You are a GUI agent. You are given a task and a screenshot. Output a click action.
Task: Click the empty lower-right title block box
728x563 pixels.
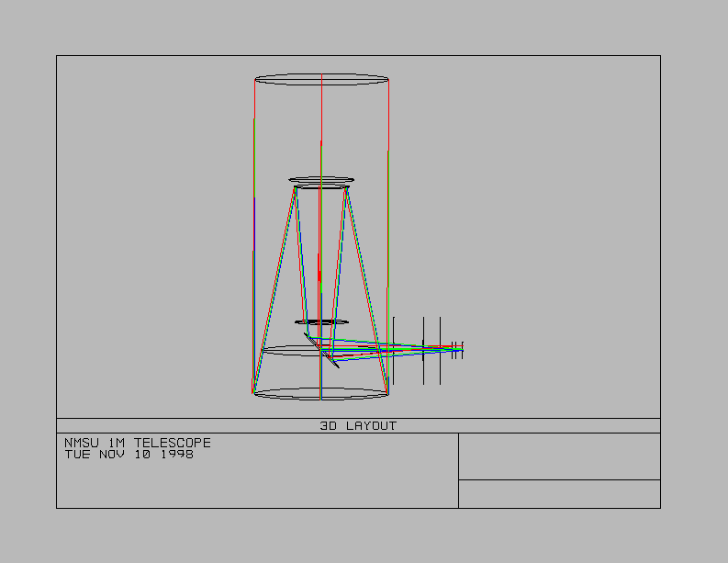pos(559,493)
